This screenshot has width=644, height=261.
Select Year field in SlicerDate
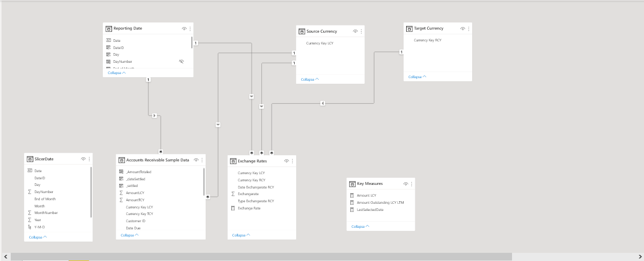click(38, 220)
